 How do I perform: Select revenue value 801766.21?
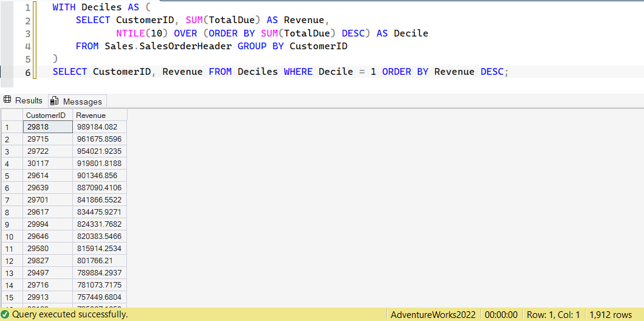click(100, 261)
